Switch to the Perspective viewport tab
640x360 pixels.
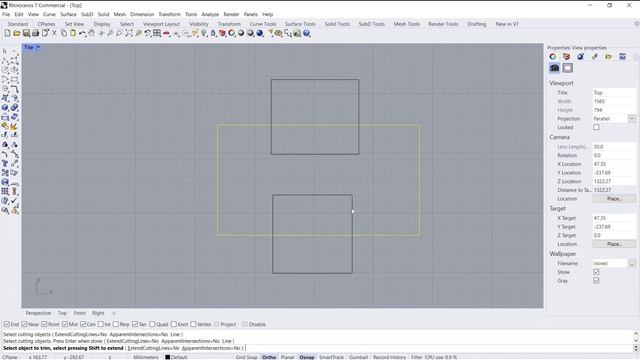(38, 313)
